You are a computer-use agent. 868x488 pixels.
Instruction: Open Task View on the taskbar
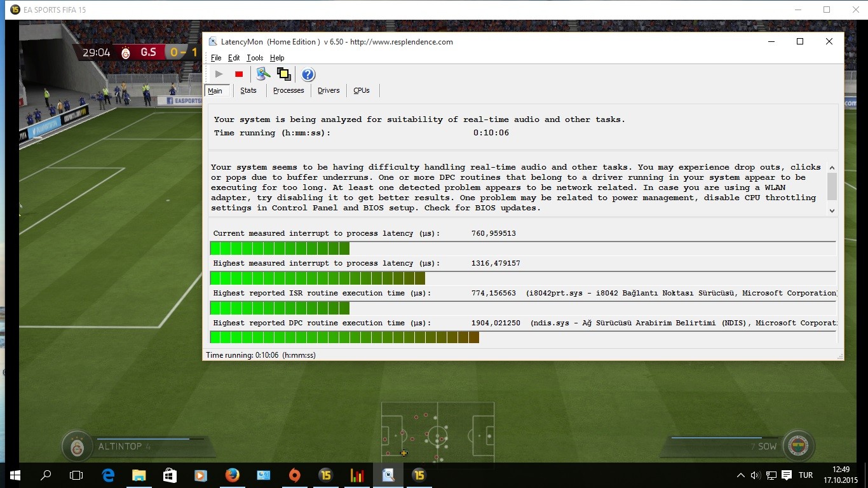(76, 475)
